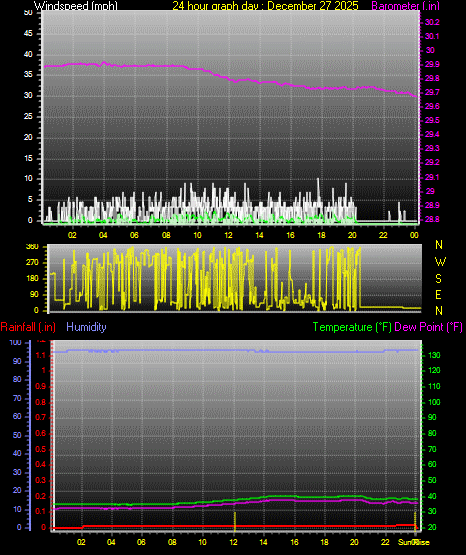Select the 29.7 barometer scale value

[432, 92]
